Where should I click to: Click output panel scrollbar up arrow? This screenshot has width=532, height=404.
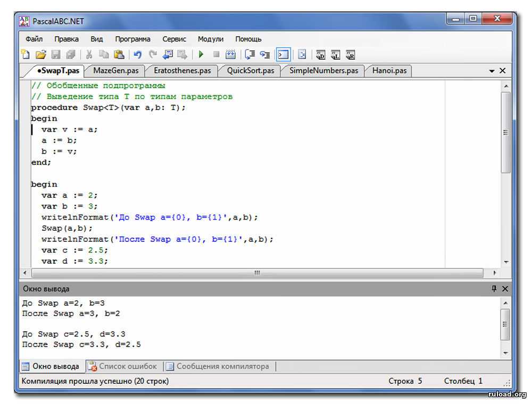pyautogui.click(x=505, y=303)
